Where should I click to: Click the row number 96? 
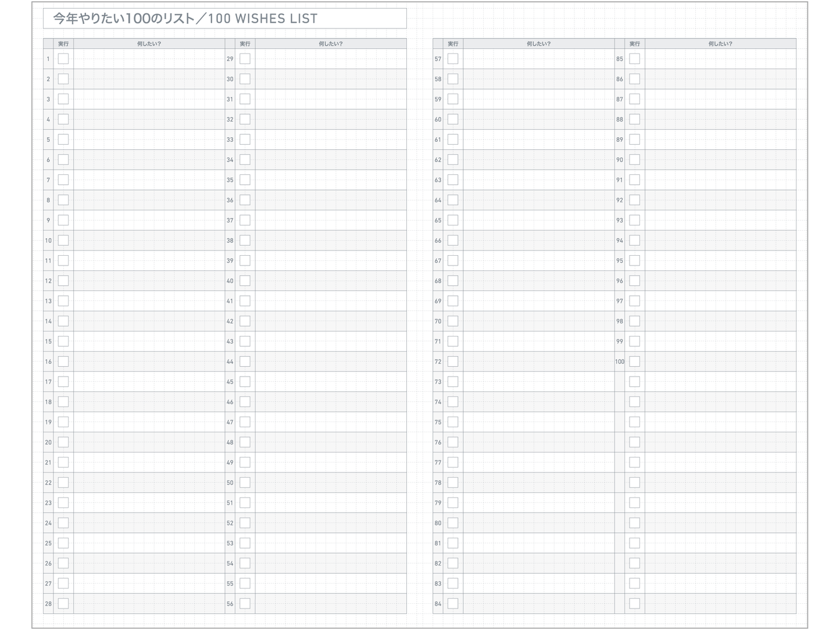(620, 281)
